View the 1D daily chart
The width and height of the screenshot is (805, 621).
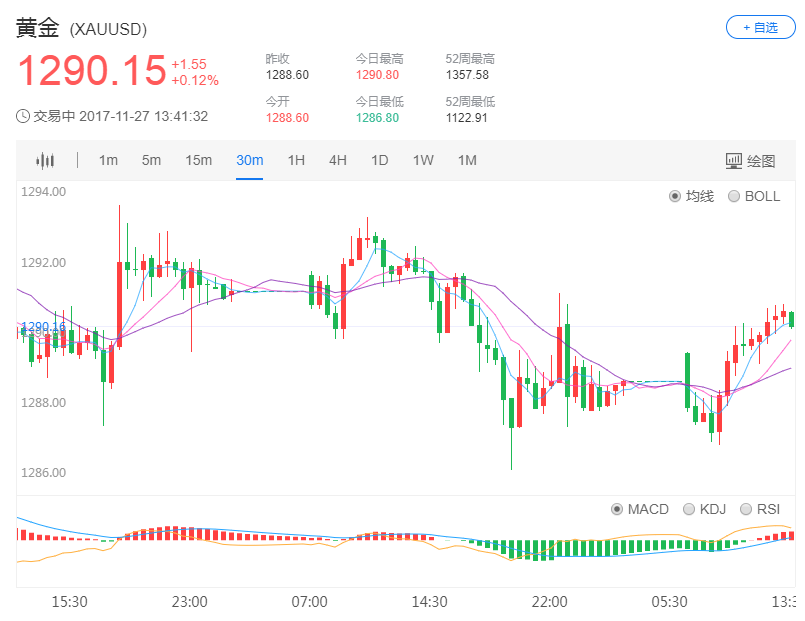(x=379, y=160)
